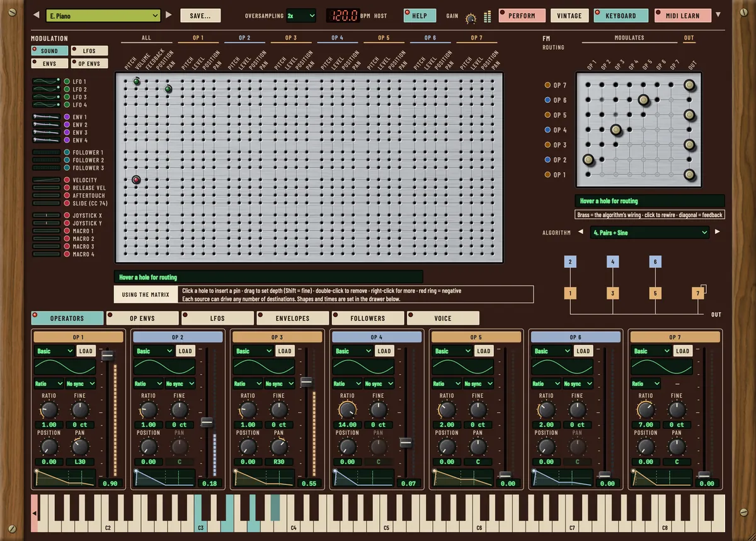Click the OP 4 matrix column header
This screenshot has width=756, height=541.
pos(338,38)
